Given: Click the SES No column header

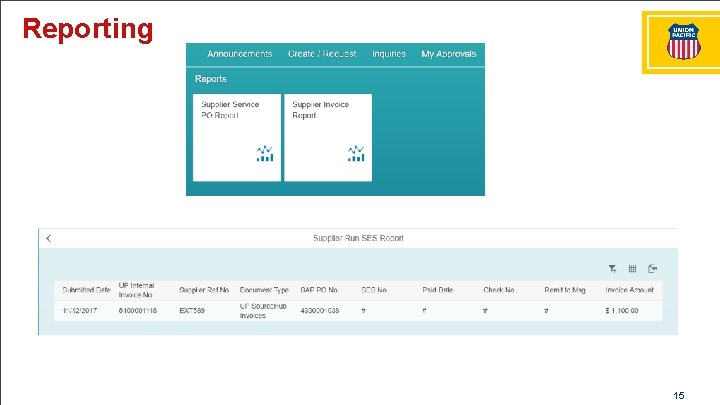Looking at the screenshot, I should [x=374, y=290].
